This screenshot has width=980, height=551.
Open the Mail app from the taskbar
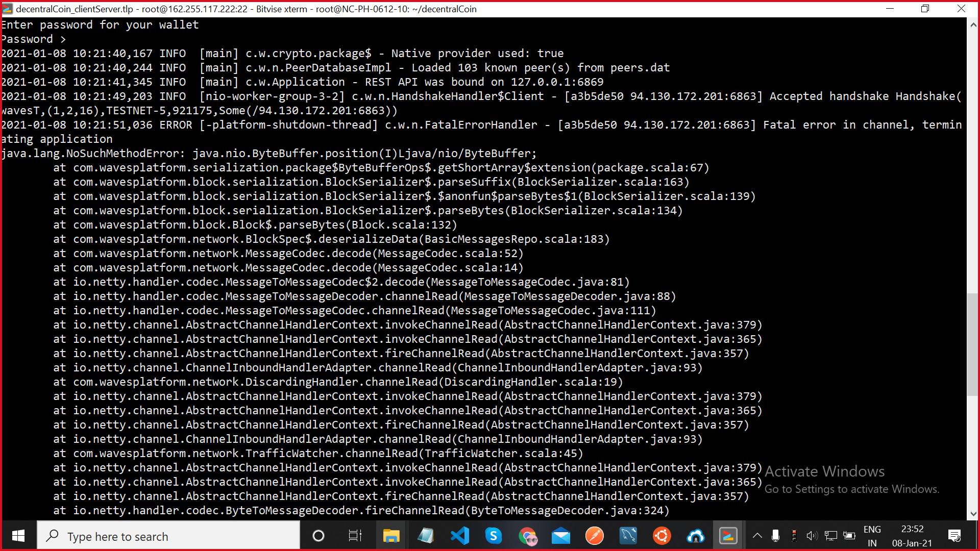(561, 536)
